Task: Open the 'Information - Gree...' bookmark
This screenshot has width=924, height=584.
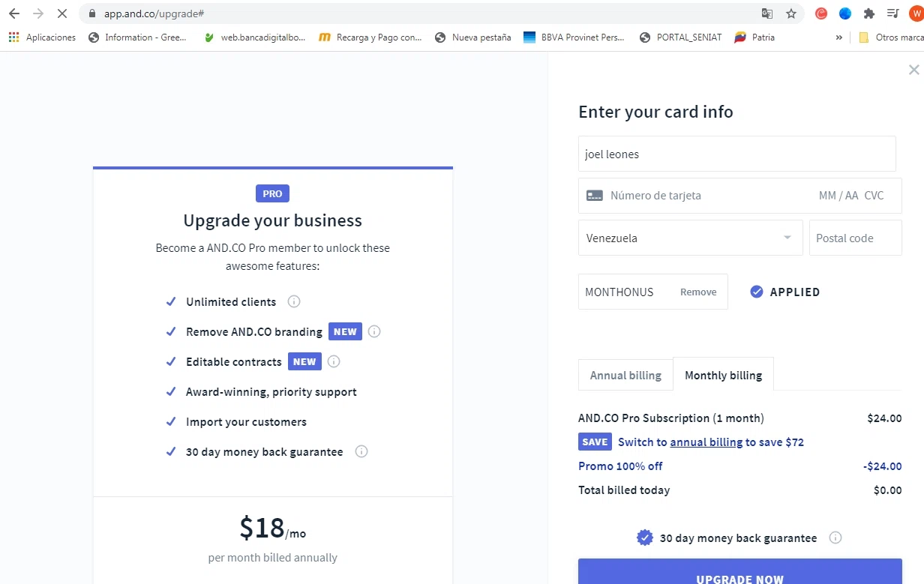Action: pos(137,37)
